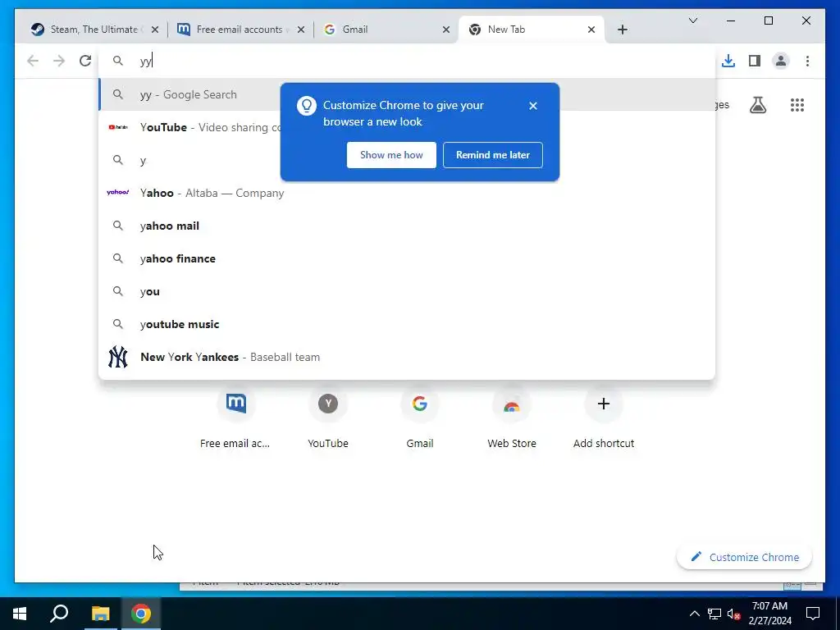
Task: Open Windows taskbar search
Action: (59, 614)
